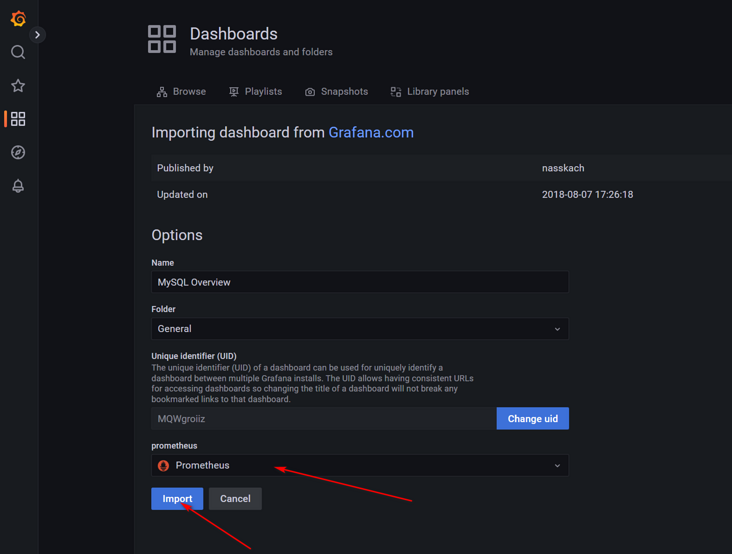Click Manage dashboards and folders subtitle

coord(261,52)
